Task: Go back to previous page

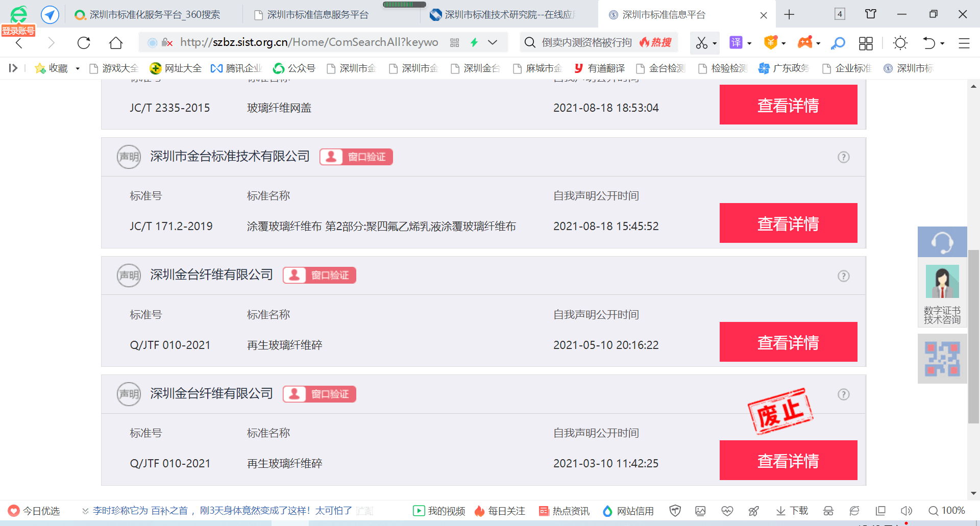Action: pyautogui.click(x=19, y=43)
